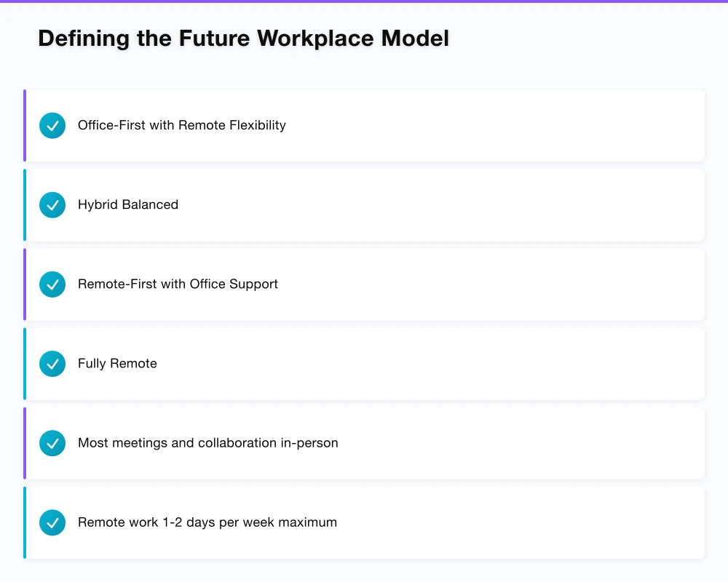Click the purple strip at the top edge
728x582 pixels.
pos(364,1)
